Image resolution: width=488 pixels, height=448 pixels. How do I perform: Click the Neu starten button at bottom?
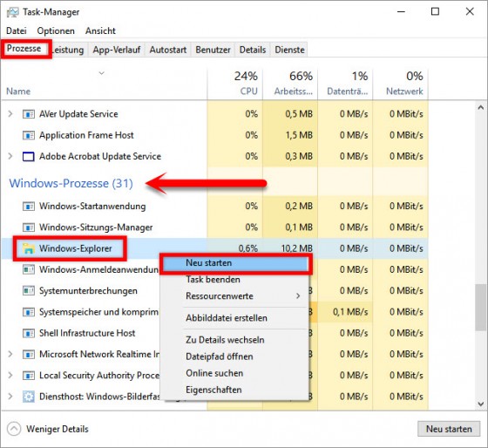point(449,429)
